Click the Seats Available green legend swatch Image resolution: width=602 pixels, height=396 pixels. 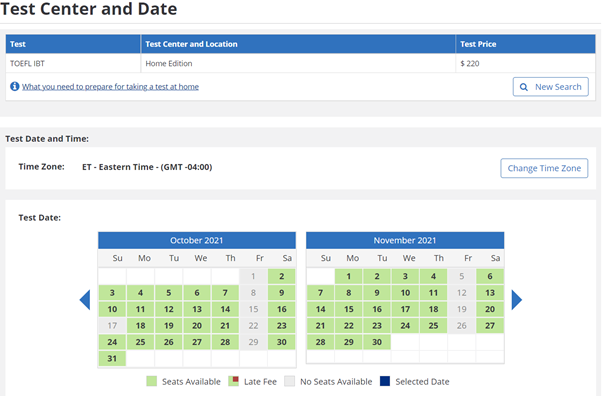(152, 381)
